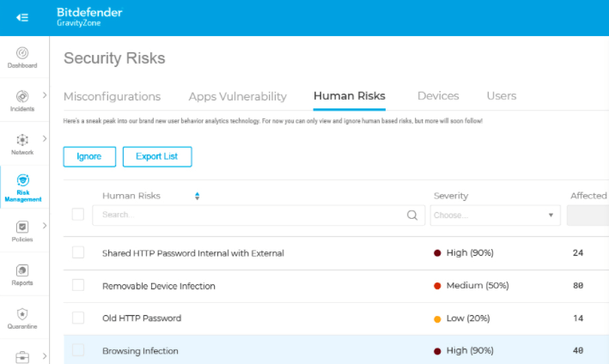This screenshot has height=364, width=609.
Task: Sort by Human Risks column arrows
Action: 198,196
